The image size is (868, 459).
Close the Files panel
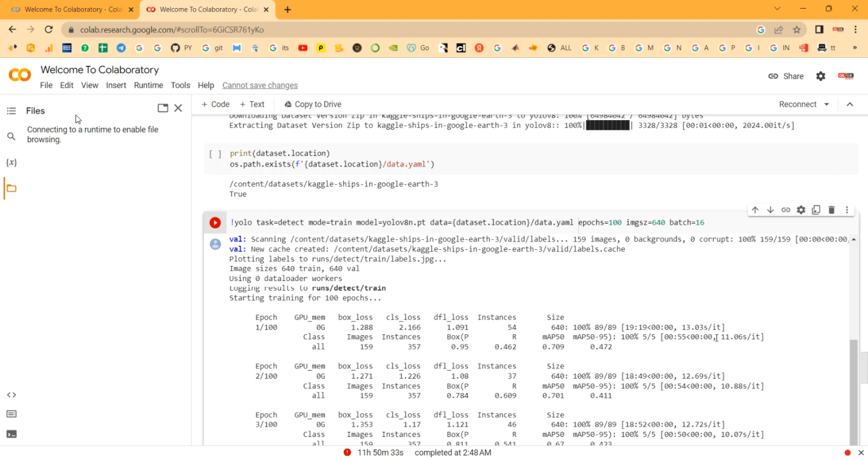178,108
